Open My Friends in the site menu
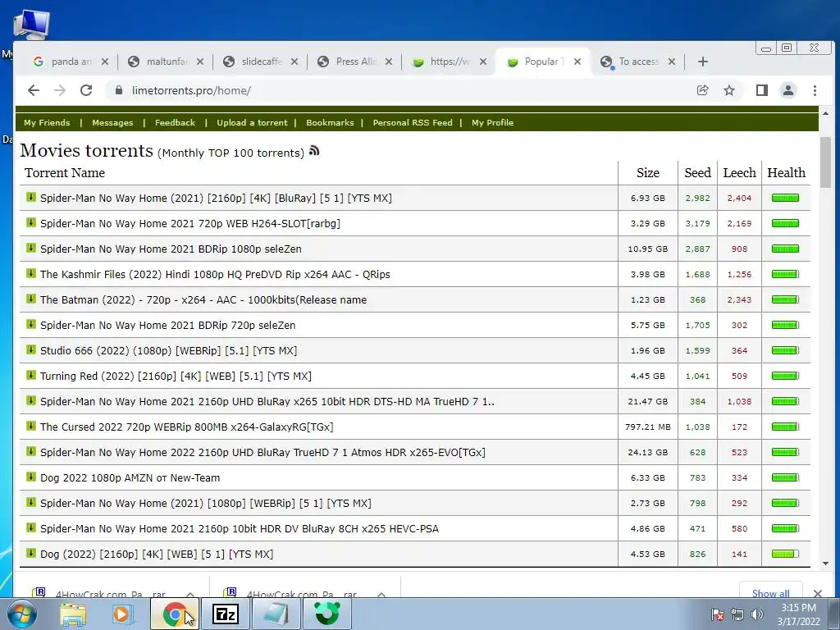 click(47, 123)
